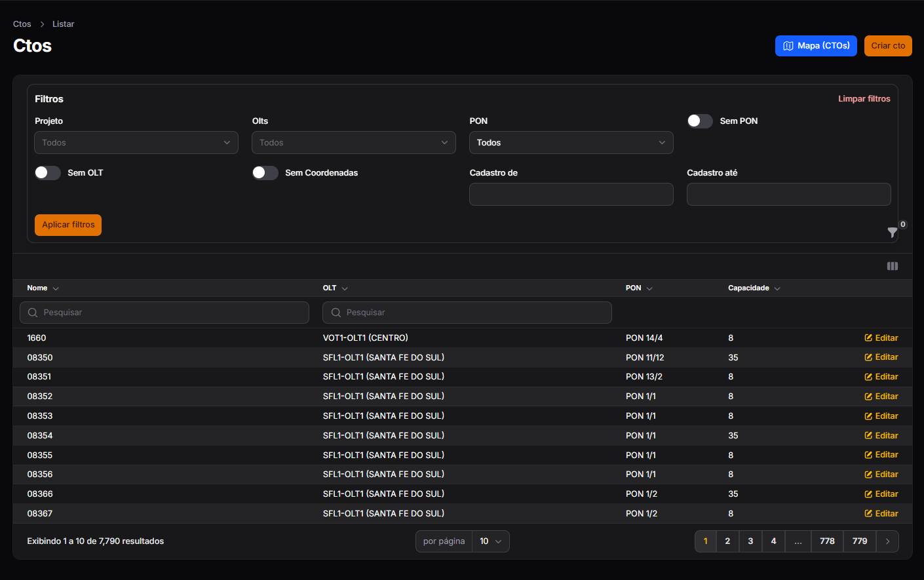Open the filter funnel icon with badge

coord(893,232)
